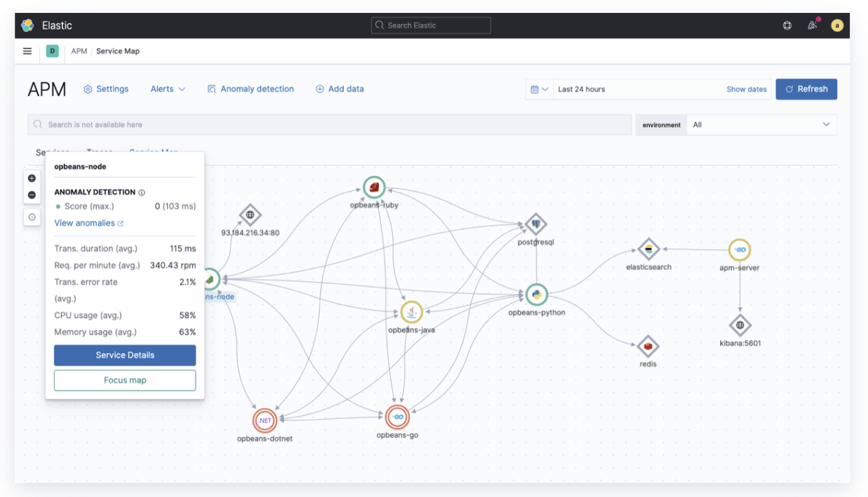This screenshot has height=497, width=868.
Task: Click Show dates
Action: pyautogui.click(x=746, y=89)
